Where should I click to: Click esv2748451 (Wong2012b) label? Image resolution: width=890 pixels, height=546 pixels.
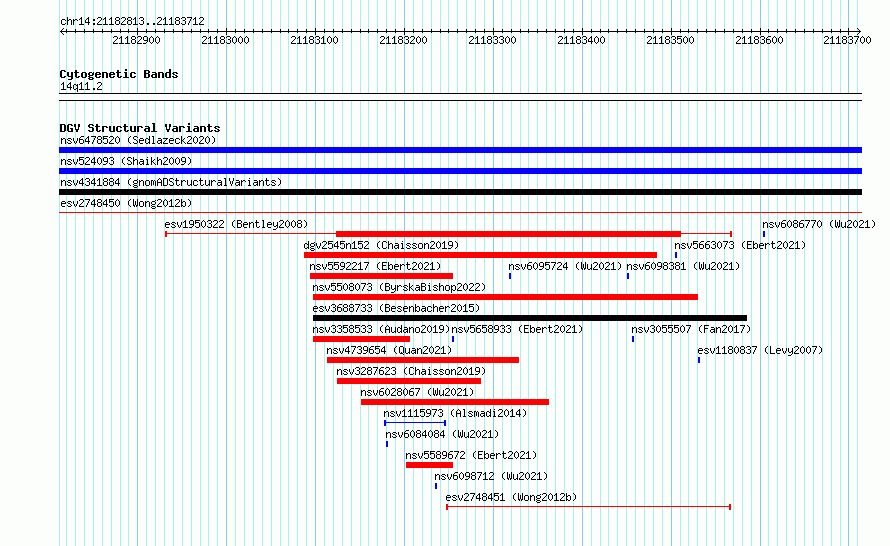[x=511, y=497]
